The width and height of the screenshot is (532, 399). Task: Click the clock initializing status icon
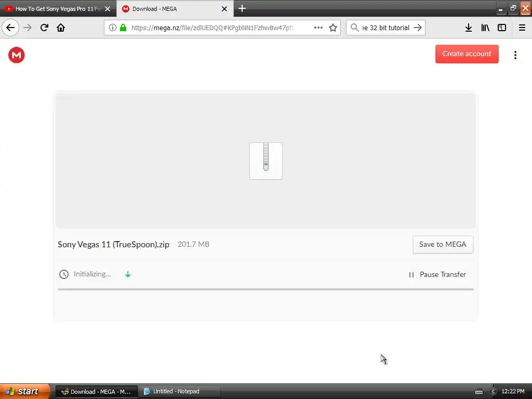(x=64, y=274)
